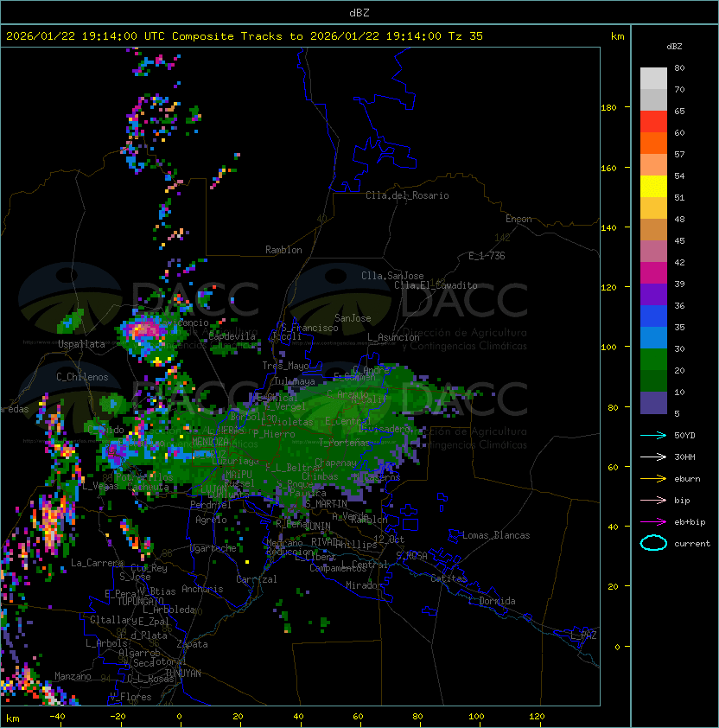This screenshot has width=719, height=728.
Task: Click the Anchoris map label
Action: pos(202,589)
